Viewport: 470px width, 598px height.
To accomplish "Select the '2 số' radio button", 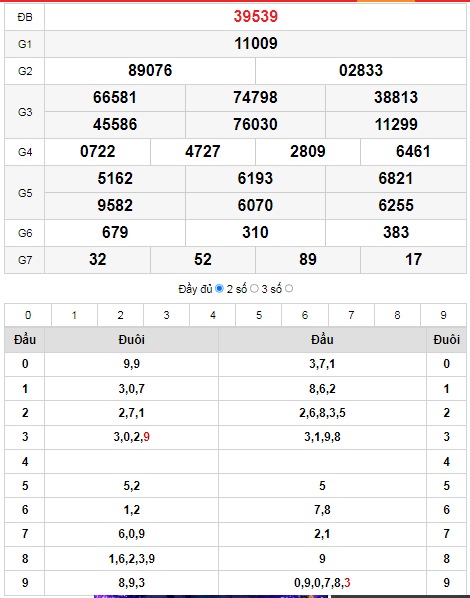I will pyautogui.click(x=254, y=289).
